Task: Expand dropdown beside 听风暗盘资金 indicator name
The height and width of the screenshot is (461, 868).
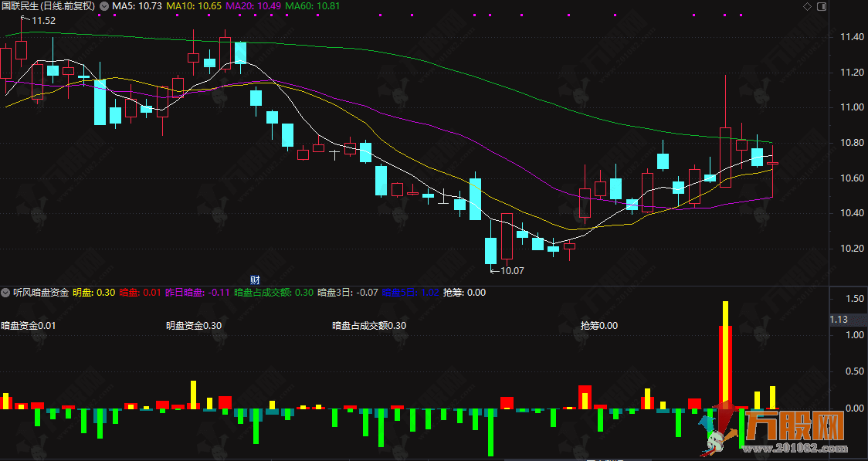Action: (x=6, y=293)
